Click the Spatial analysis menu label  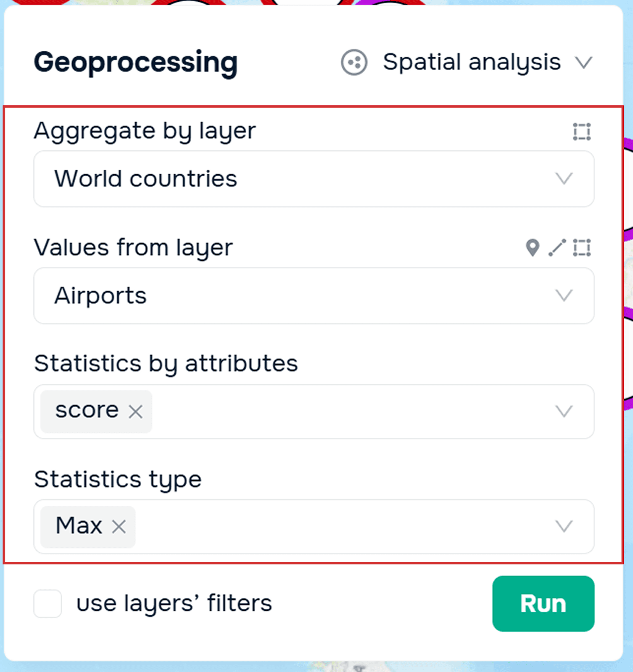(x=472, y=63)
